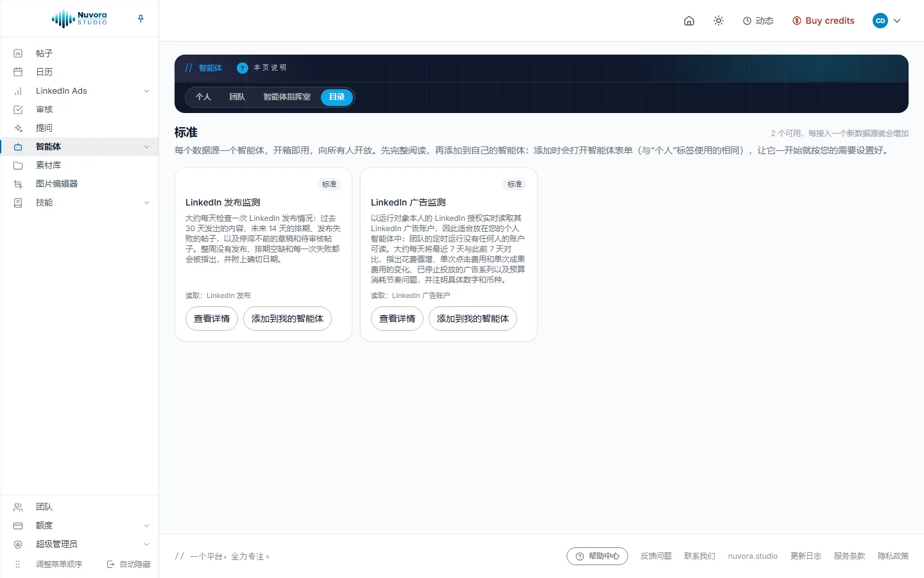The width and height of the screenshot is (924, 578).
Task: Click the question mark icon beside 本页说明
Action: 243,67
